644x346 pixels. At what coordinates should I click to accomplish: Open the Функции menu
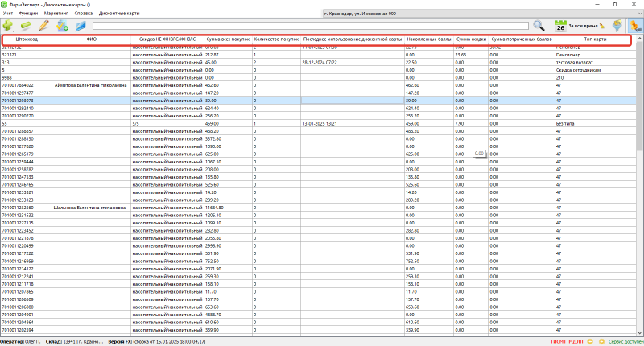[x=27, y=14]
